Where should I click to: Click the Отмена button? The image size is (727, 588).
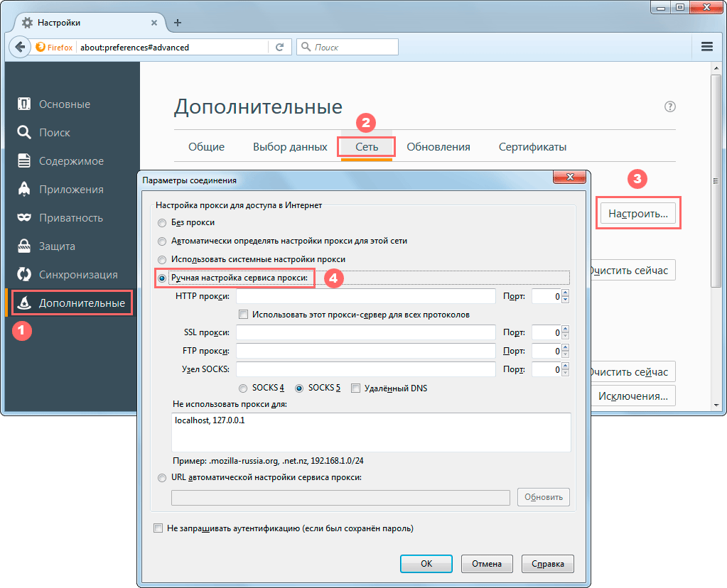click(487, 564)
